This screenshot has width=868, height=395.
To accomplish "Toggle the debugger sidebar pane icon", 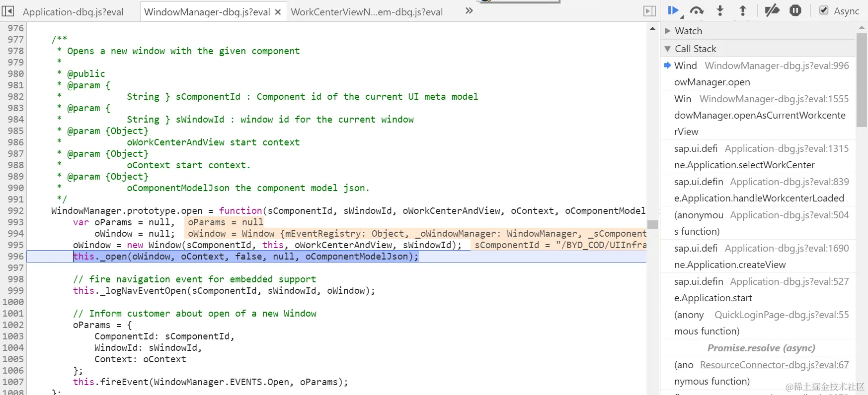I will [649, 11].
